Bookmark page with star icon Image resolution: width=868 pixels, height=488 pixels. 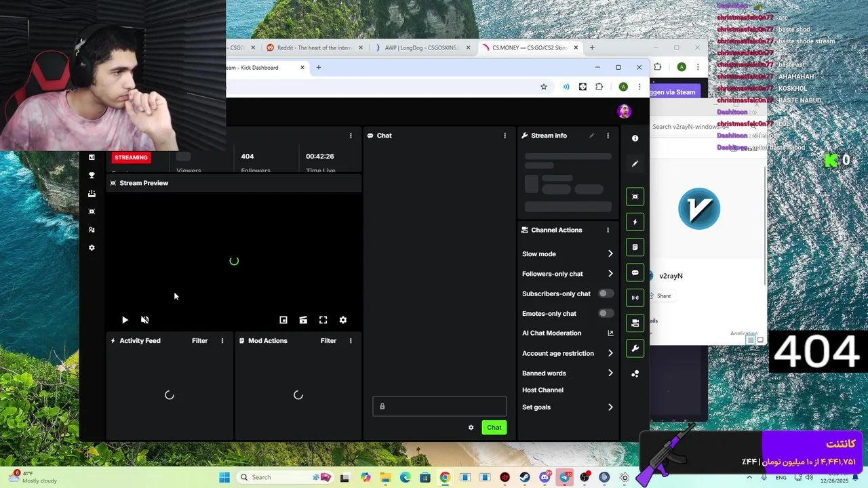pos(543,87)
